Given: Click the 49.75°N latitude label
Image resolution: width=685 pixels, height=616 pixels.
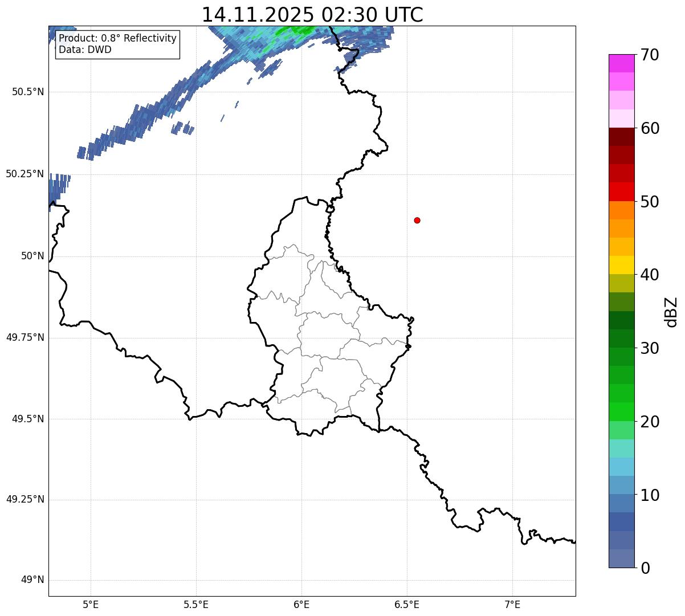Looking at the screenshot, I should click(x=25, y=337).
